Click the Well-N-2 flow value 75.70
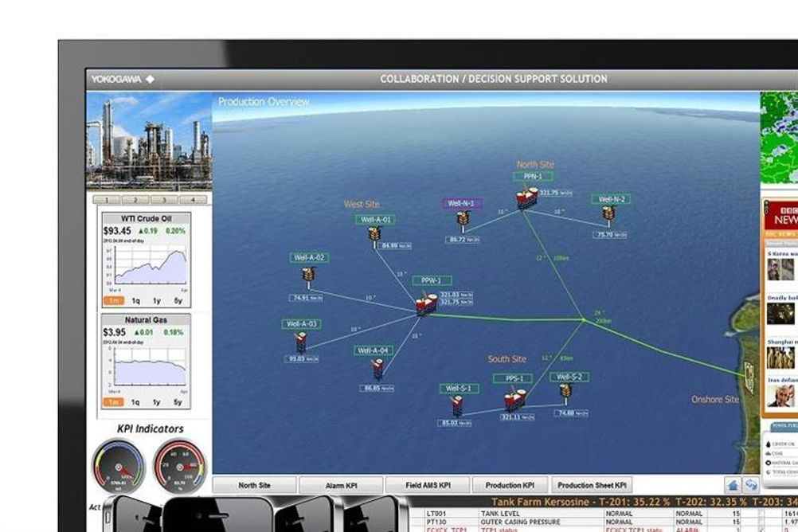This screenshot has height=532, width=798. pos(610,235)
